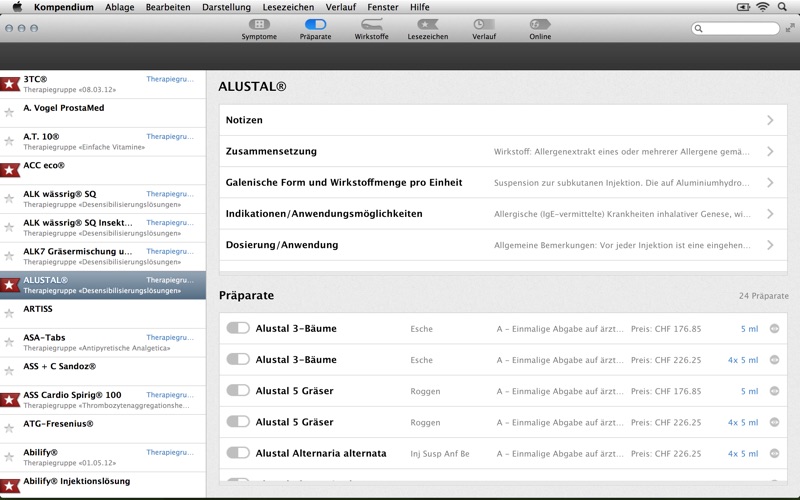Open the Therapiegru... link for ASA-Tabs
Viewport: 800px width, 500px height.
point(170,337)
